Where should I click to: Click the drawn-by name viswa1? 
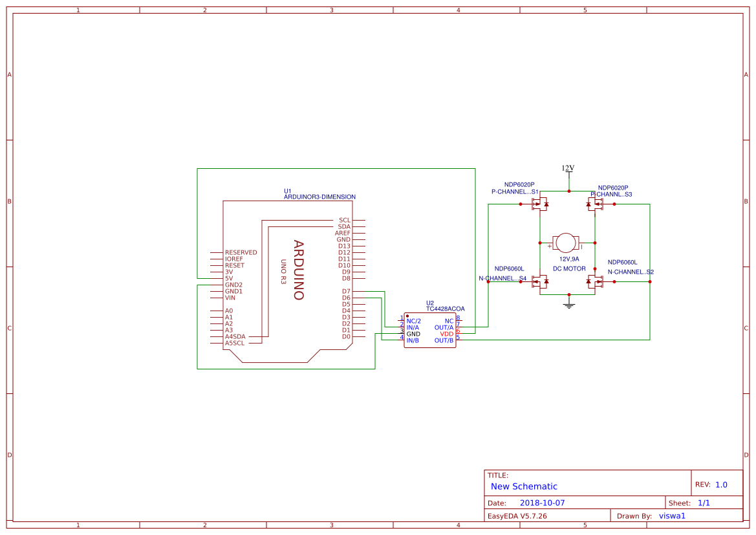click(x=672, y=516)
